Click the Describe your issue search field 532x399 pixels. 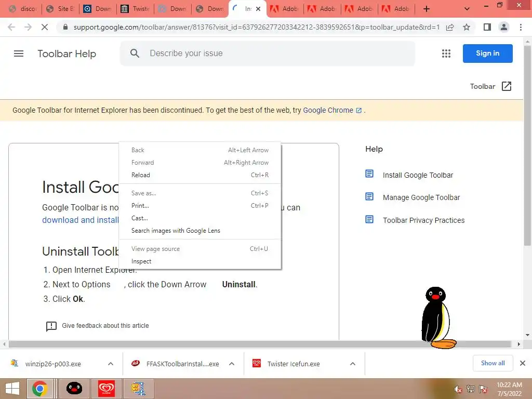coord(268,54)
